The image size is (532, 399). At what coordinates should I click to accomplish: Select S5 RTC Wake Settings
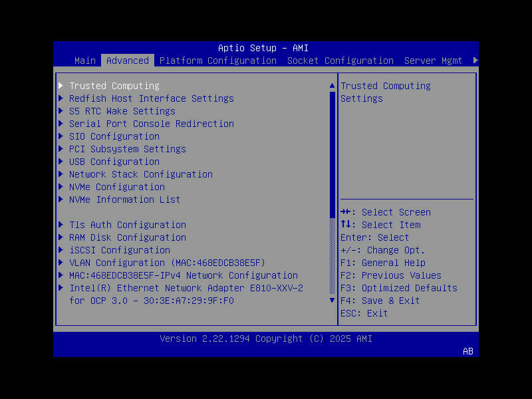pos(122,110)
